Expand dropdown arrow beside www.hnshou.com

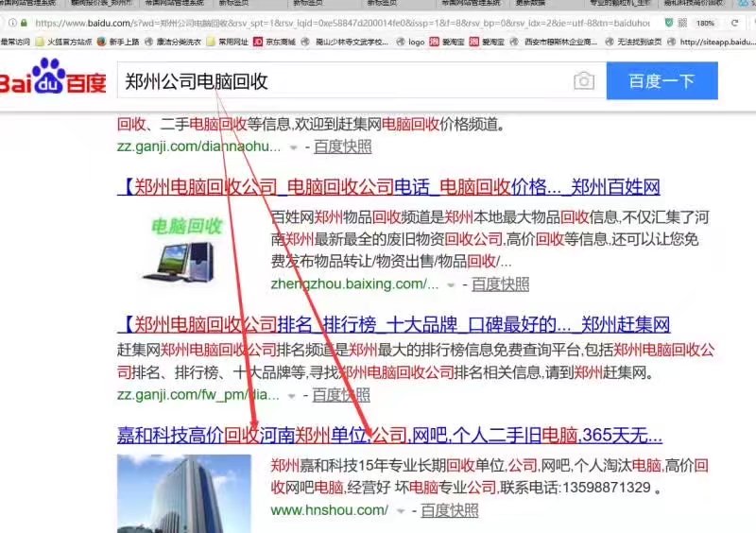click(x=401, y=511)
